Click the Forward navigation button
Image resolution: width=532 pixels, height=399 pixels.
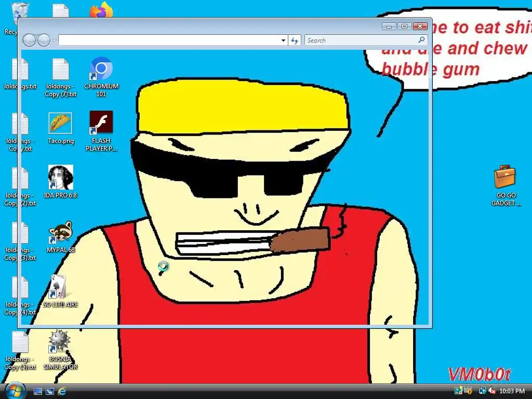44,41
